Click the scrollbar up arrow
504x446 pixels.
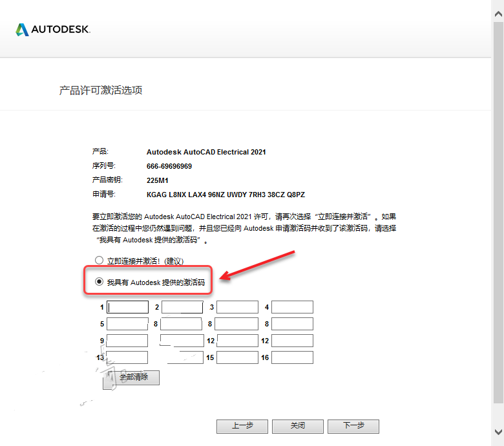coord(498,14)
